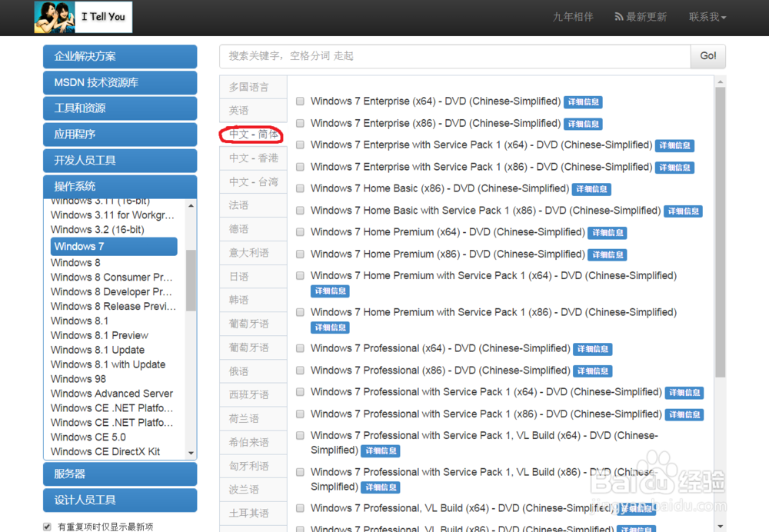Open the 联系我 dropdown menu

(x=706, y=17)
